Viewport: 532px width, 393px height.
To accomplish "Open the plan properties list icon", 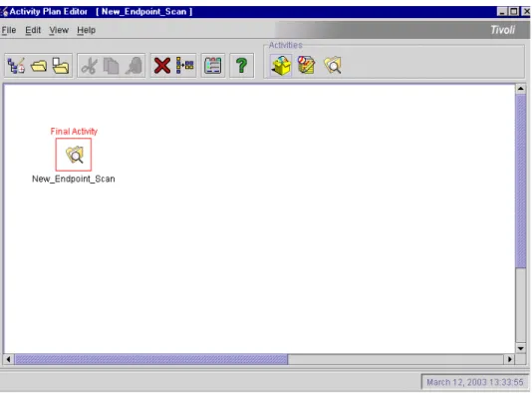I will click(x=213, y=66).
